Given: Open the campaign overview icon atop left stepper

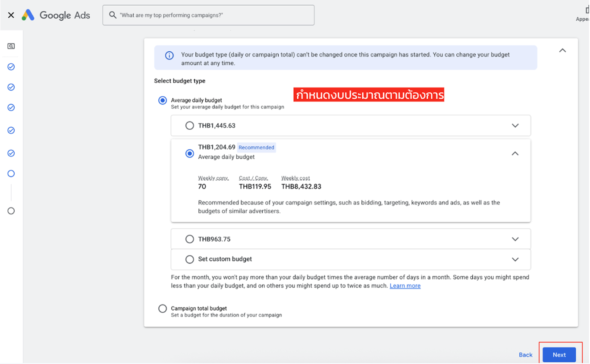Looking at the screenshot, I should pyautogui.click(x=11, y=46).
